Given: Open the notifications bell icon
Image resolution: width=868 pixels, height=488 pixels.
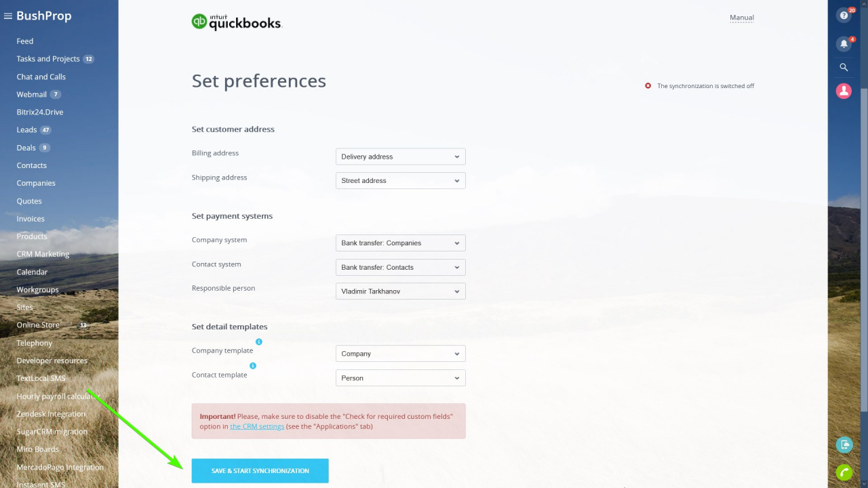Looking at the screenshot, I should click(844, 43).
